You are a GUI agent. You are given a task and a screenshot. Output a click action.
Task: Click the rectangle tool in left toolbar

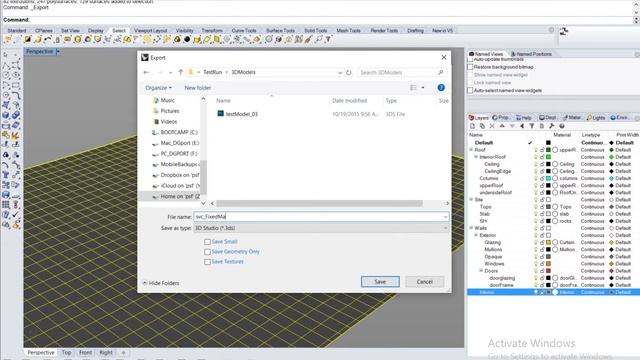click(x=16, y=86)
